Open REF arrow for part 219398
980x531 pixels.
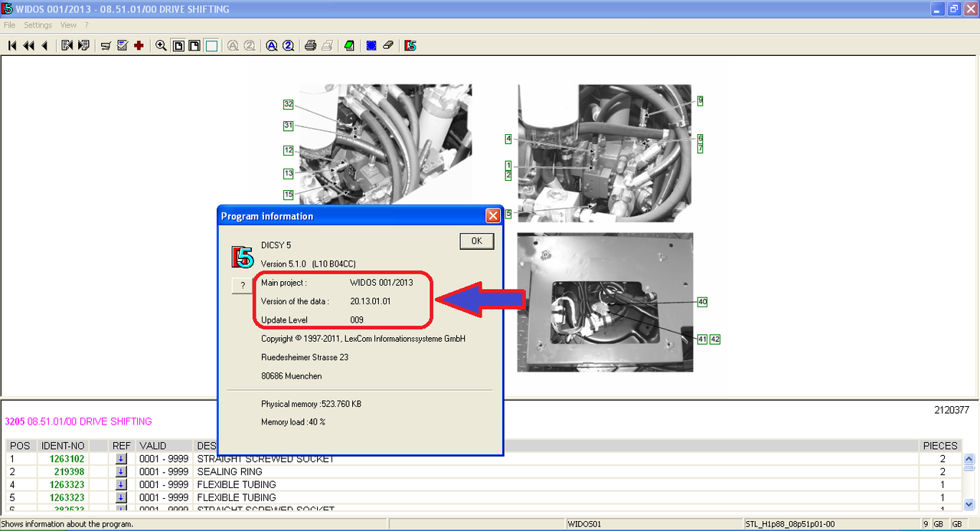121,472
